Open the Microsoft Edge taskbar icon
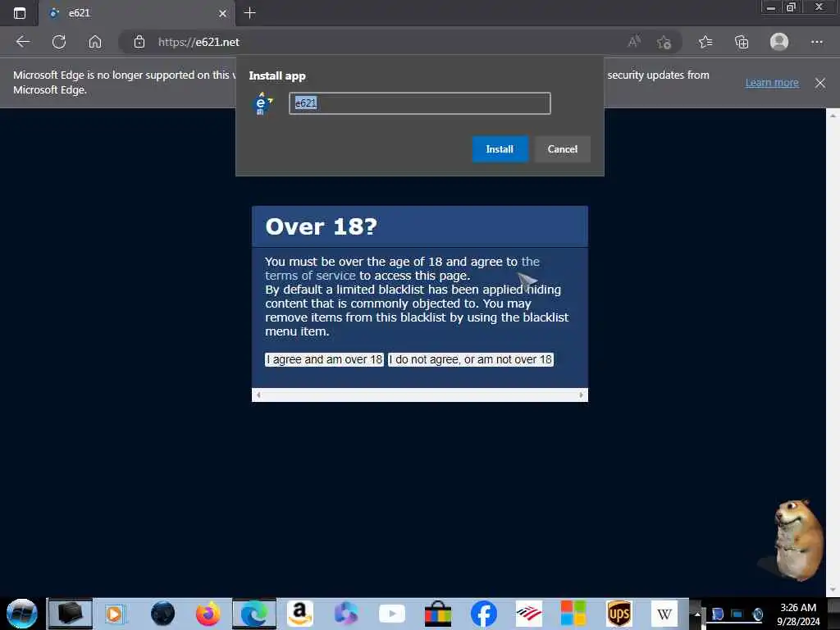Viewport: 840px width, 630px height. [254, 614]
